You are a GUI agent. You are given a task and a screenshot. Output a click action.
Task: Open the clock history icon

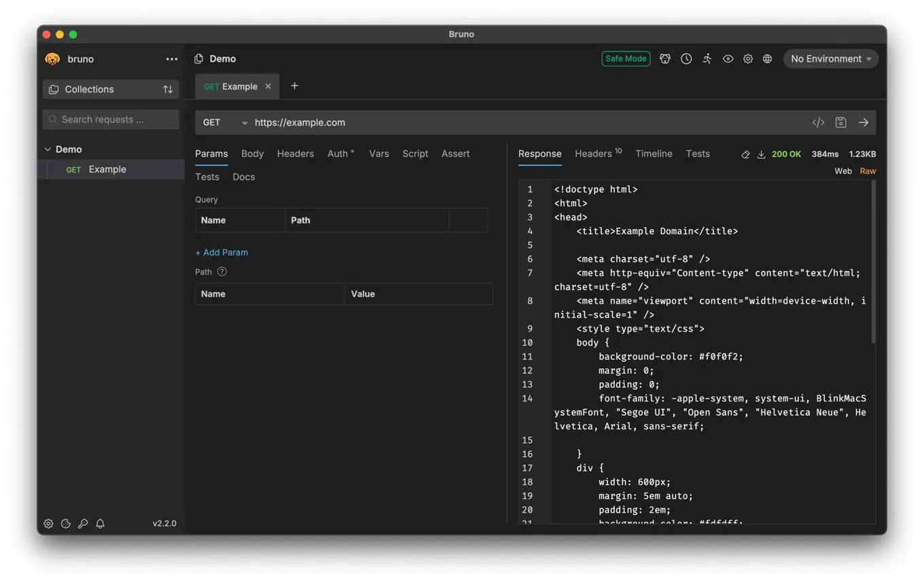[x=686, y=59]
